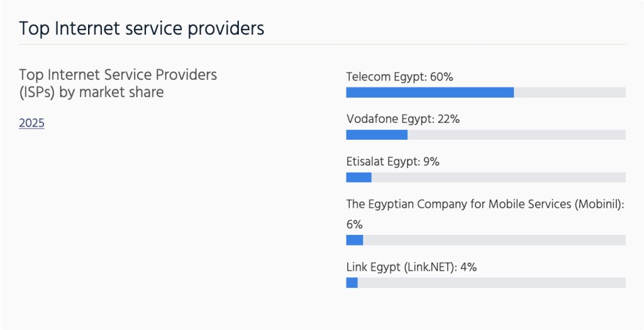The image size is (644, 330).
Task: Click the 6% value under the Mobinil label
Action: point(355,224)
